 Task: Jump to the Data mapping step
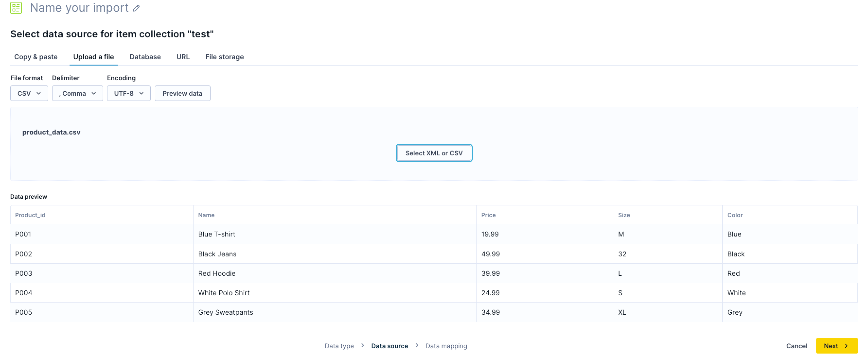tap(446, 346)
